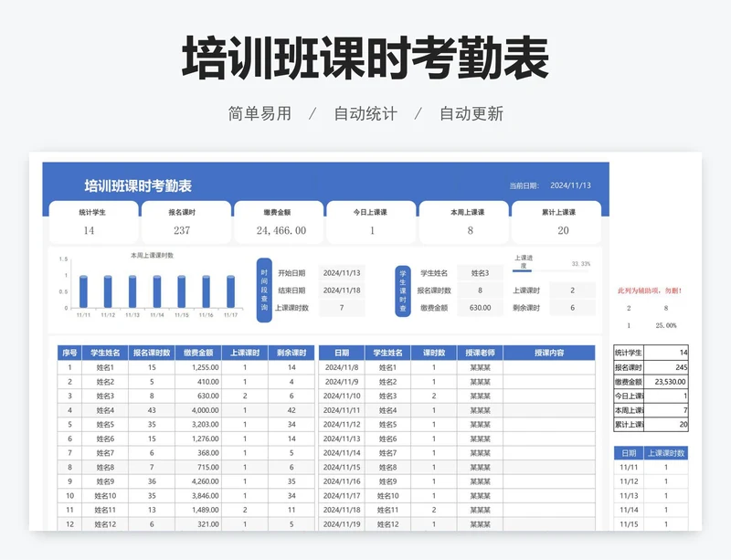This screenshot has height=560, width=731.
Task: Click the 缴费金额 card showing 24,466.00
Action: pyautogui.click(x=280, y=222)
